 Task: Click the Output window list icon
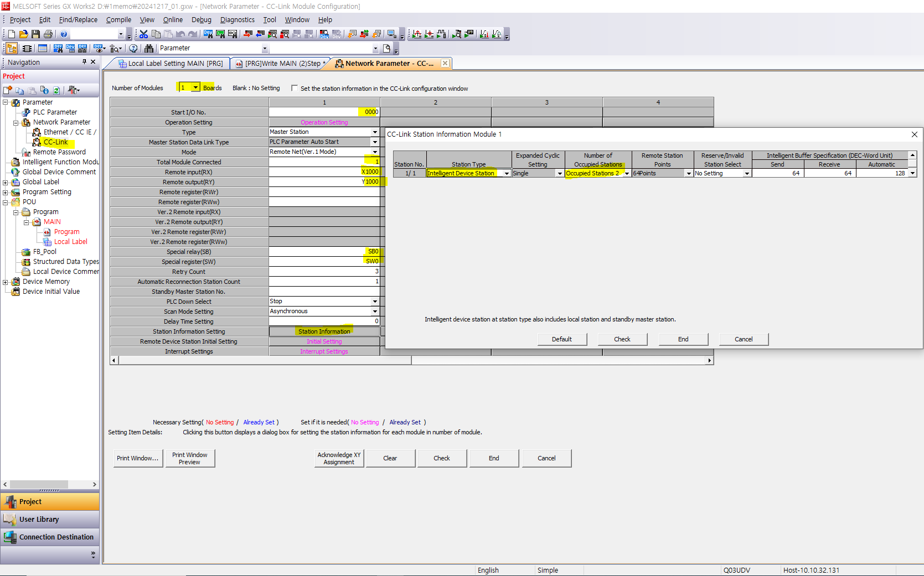click(x=43, y=49)
